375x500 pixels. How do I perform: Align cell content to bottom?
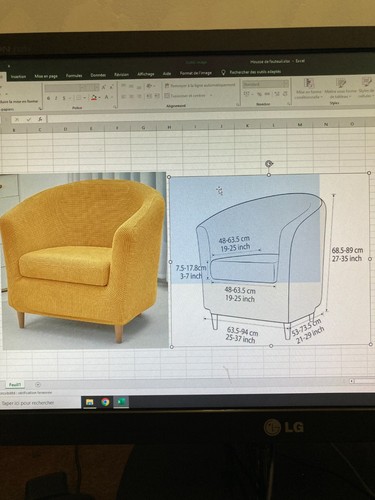click(139, 86)
